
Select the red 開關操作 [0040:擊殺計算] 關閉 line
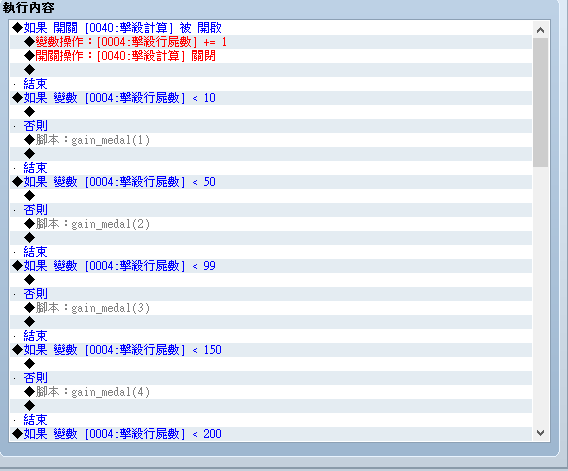(271, 56)
